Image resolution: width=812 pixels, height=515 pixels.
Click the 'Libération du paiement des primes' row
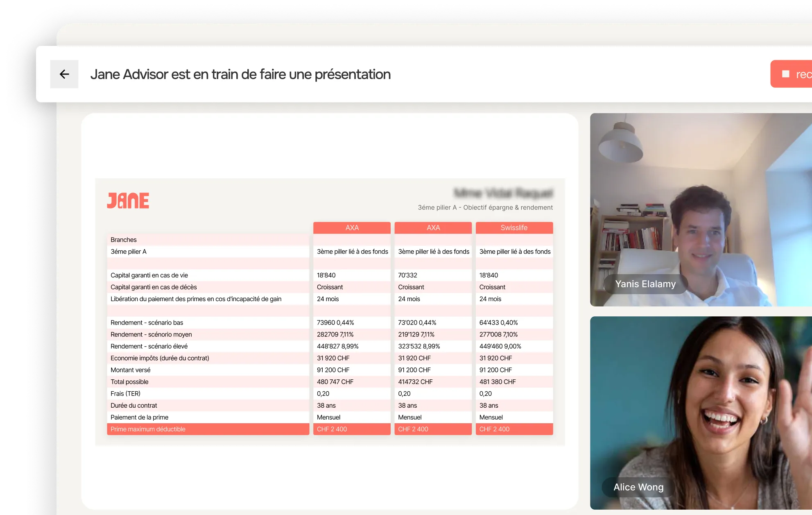(x=208, y=299)
